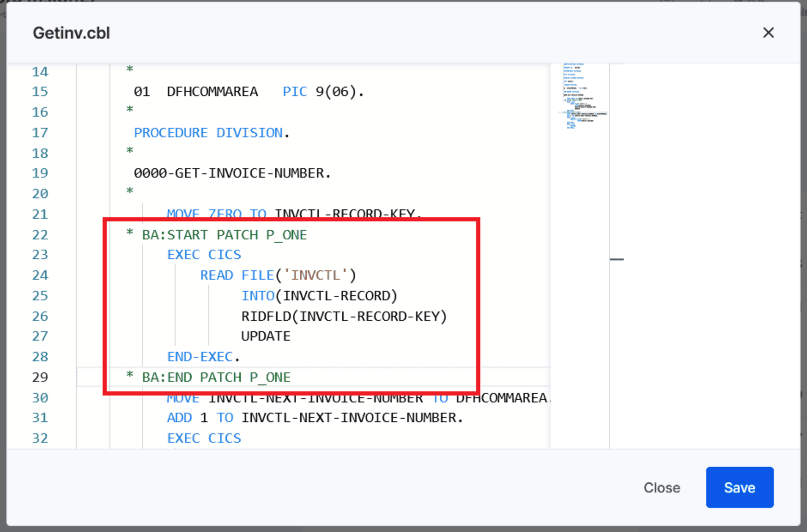Select line number 29 in the gutter
This screenshot has width=807, height=532.
click(x=40, y=377)
